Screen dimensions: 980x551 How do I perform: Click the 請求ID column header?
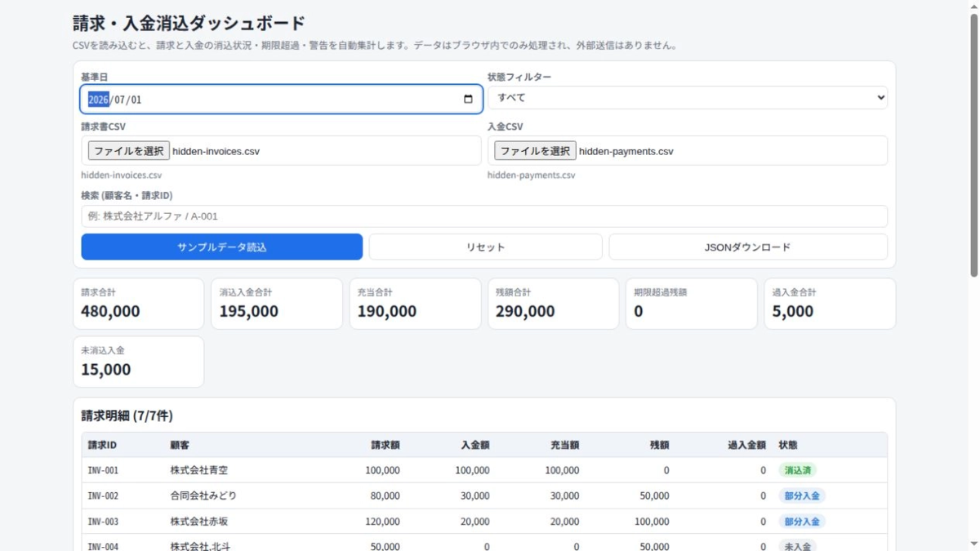click(x=103, y=445)
